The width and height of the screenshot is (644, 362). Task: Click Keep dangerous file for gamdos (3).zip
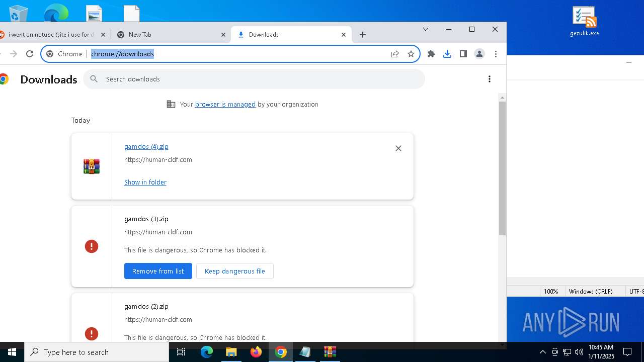(x=235, y=271)
